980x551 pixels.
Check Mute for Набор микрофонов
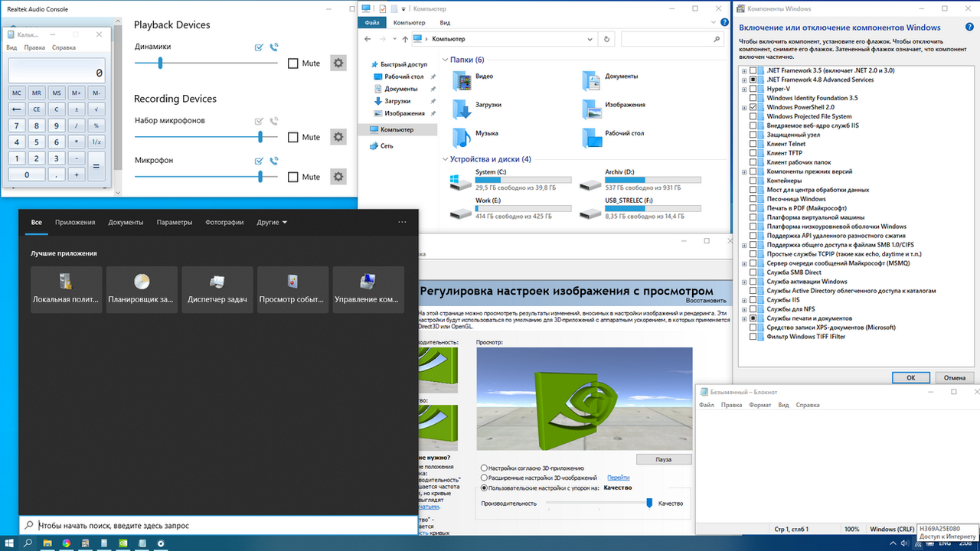pyautogui.click(x=293, y=138)
